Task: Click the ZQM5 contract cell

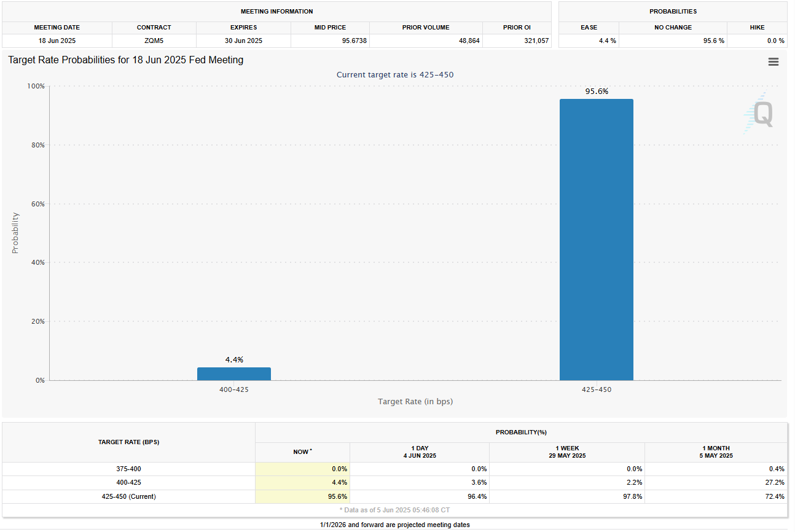Action: tap(154, 41)
